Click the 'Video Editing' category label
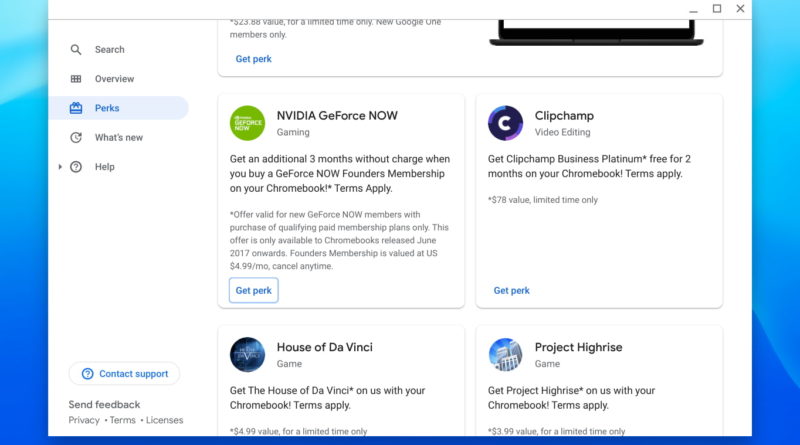Viewport: 800px width, 445px height. (x=562, y=132)
